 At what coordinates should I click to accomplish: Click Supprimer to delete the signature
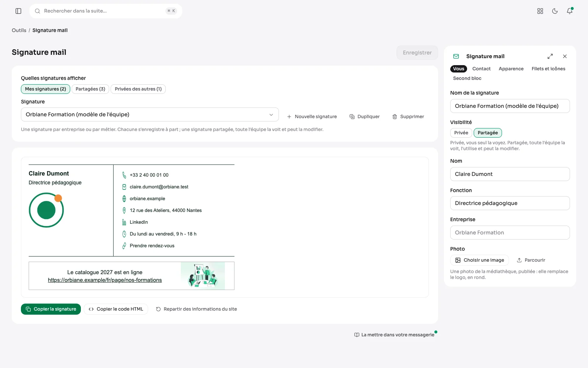pos(408,117)
